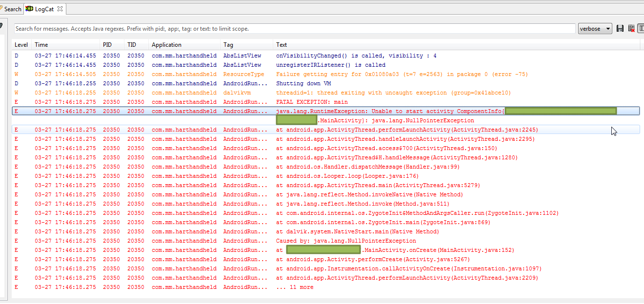Select the 'ActivityThread.performLaunchActivity(ActivityThread.java:2209)' line
This screenshot has width=644, height=304.
tap(326, 278)
